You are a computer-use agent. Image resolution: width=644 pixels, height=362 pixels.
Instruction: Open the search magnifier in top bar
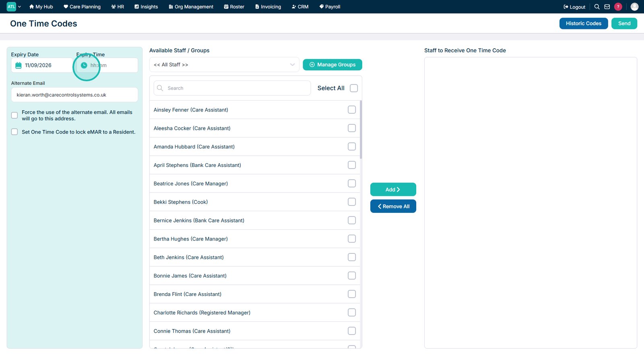(597, 7)
